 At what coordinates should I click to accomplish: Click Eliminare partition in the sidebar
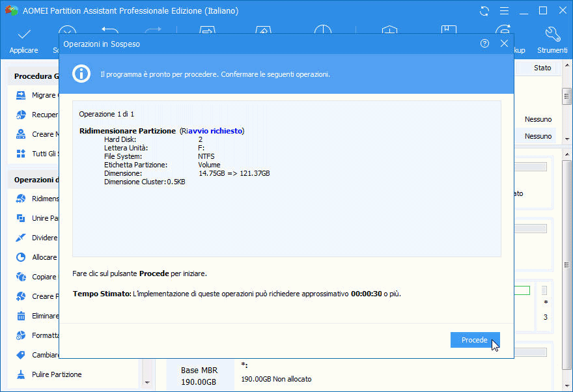(x=36, y=316)
